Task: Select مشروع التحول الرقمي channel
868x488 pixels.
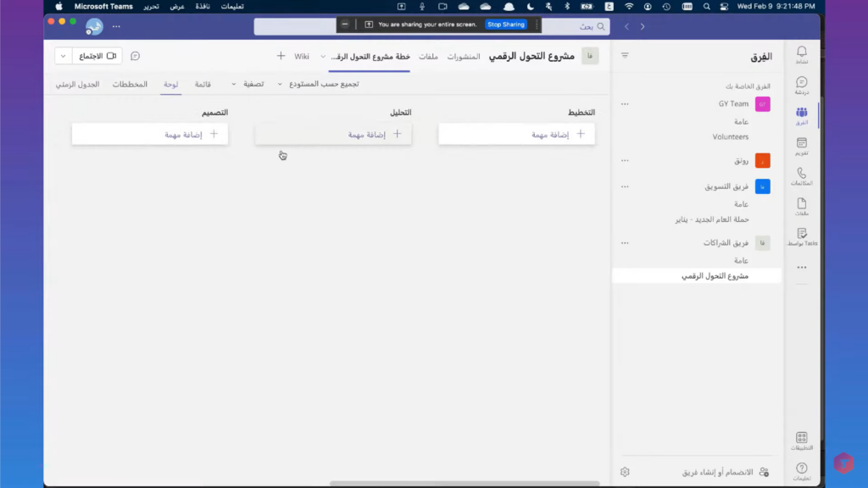Action: tap(697, 275)
